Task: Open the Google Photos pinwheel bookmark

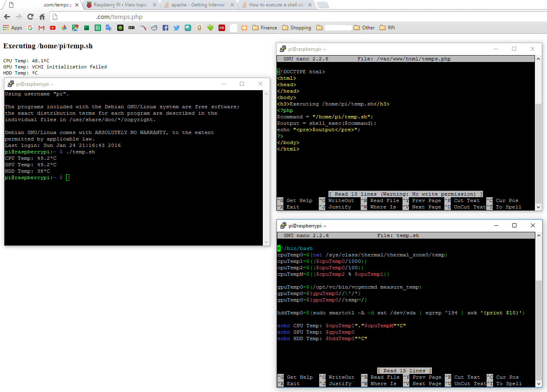Action: point(64,28)
